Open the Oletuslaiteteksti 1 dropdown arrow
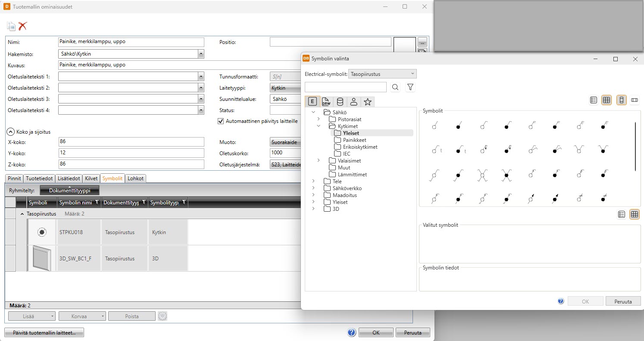644x341 pixels. tap(201, 76)
